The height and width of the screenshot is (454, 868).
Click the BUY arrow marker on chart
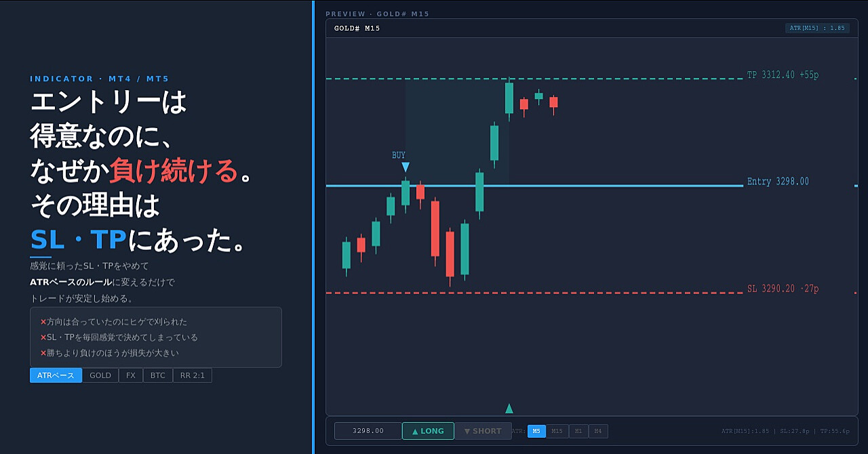click(406, 167)
